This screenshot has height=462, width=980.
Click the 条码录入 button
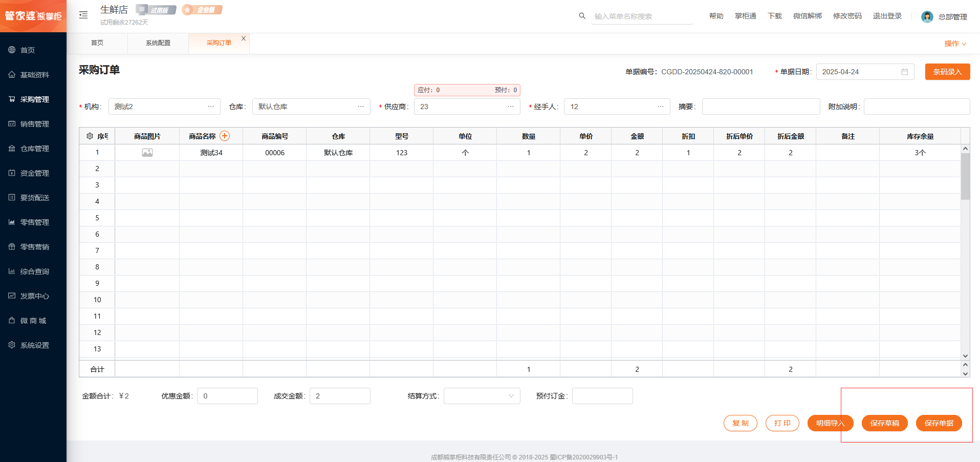(947, 72)
